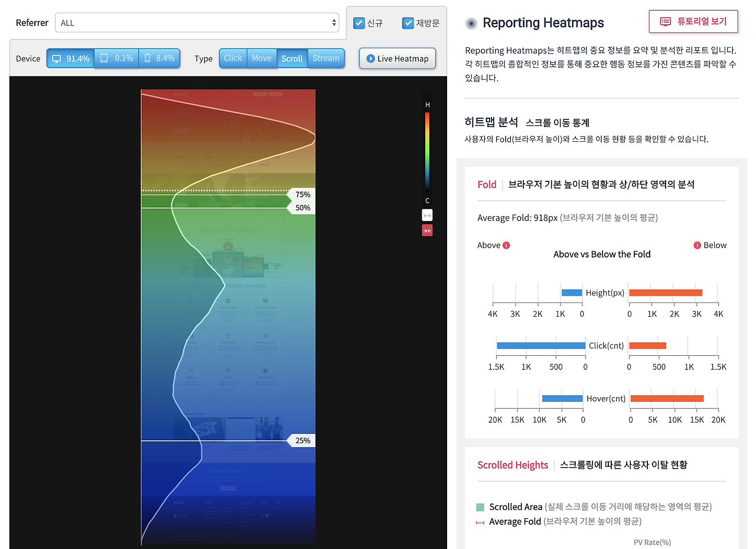
Task: Click the expand-width arrow icon below the color scale
Action: pyautogui.click(x=427, y=215)
